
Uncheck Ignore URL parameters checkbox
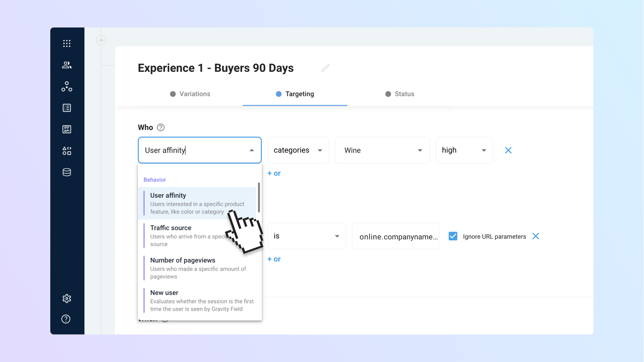(453, 236)
